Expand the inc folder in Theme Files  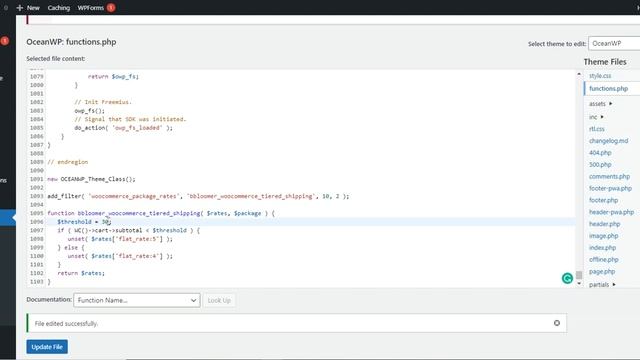pyautogui.click(x=596, y=117)
